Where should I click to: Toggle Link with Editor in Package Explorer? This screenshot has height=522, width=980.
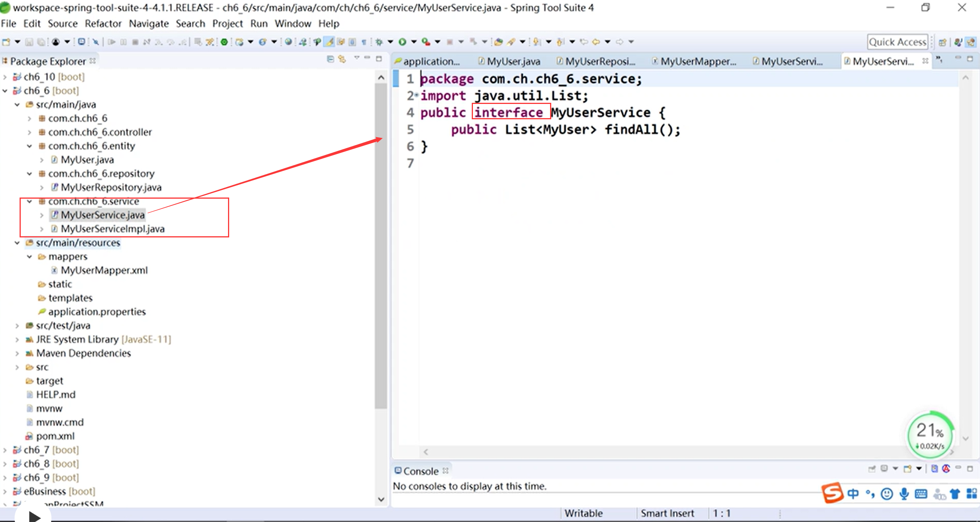342,59
